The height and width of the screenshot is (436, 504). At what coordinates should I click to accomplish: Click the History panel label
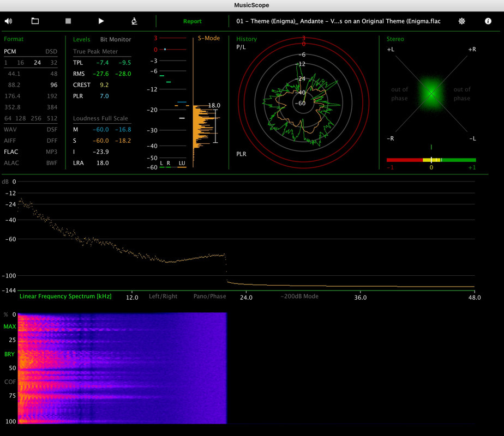pyautogui.click(x=247, y=39)
